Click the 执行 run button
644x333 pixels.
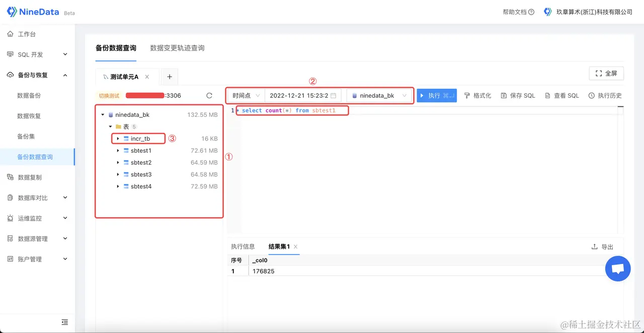pyautogui.click(x=437, y=95)
